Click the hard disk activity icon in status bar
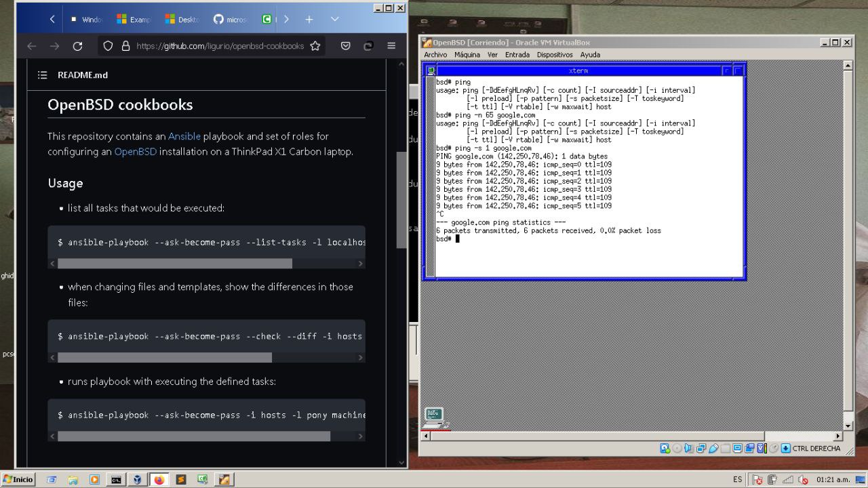The width and height of the screenshot is (868, 488). [x=665, y=448]
